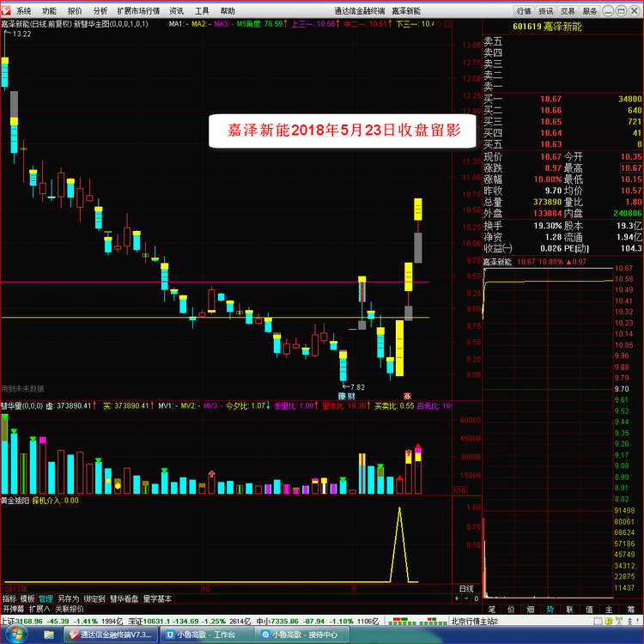The height and width of the screenshot is (644, 644).
Task: Open the 日线 period selector
Action: point(466,588)
